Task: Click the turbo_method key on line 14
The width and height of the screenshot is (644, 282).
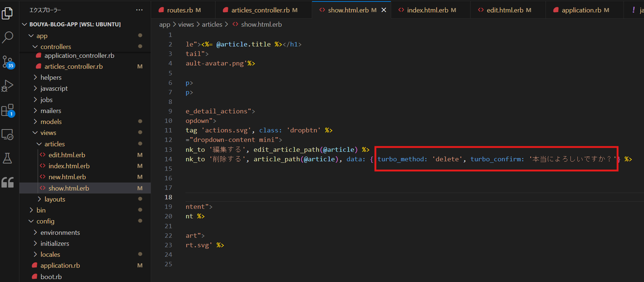Action: pos(404,159)
